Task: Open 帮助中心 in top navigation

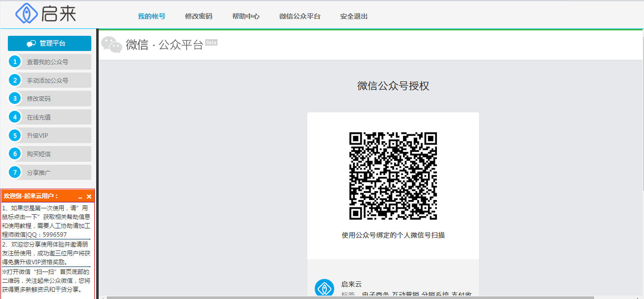Action: pos(246,16)
